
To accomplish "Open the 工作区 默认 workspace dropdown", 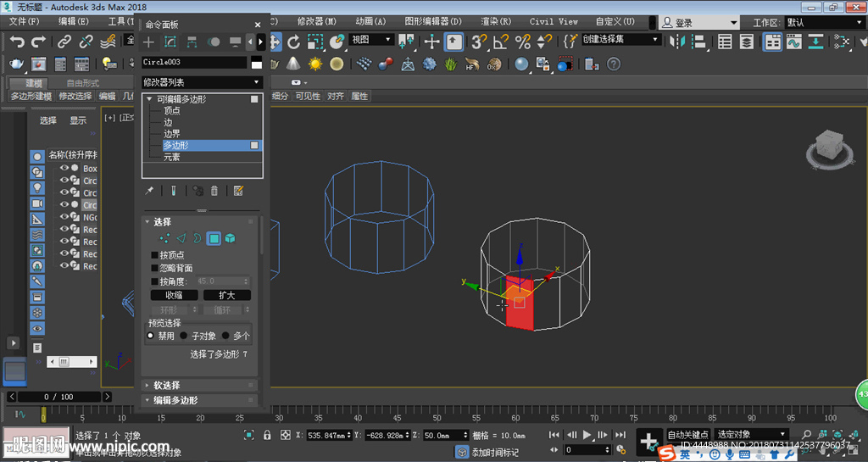I will pos(824,23).
